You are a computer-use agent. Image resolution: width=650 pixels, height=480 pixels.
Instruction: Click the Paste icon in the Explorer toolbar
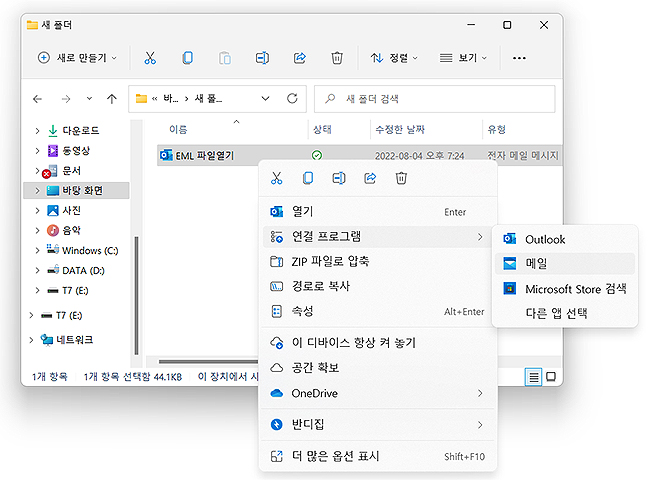225,58
